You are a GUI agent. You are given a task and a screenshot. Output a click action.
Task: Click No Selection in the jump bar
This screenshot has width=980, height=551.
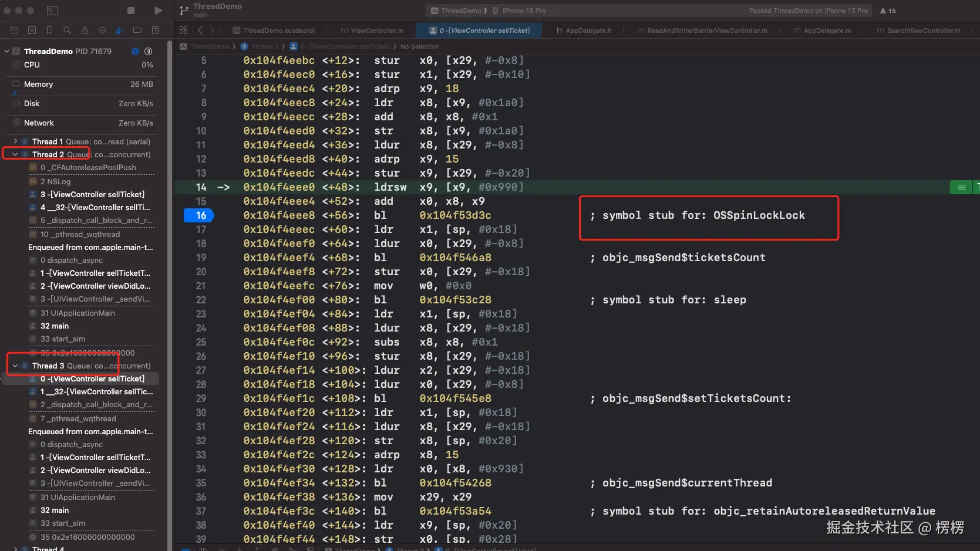tap(420, 46)
